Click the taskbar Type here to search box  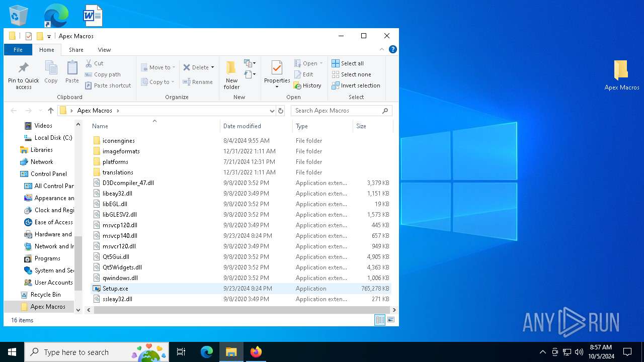tap(97, 352)
